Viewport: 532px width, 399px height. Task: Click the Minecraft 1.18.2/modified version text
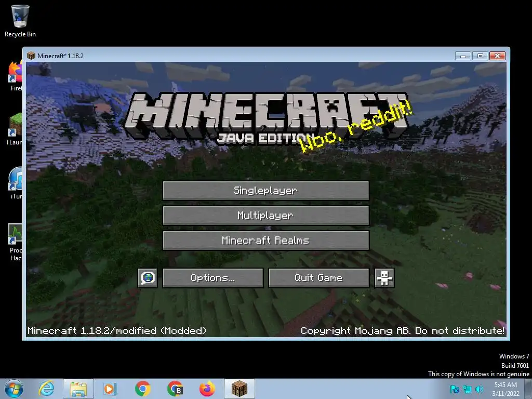[x=117, y=330]
